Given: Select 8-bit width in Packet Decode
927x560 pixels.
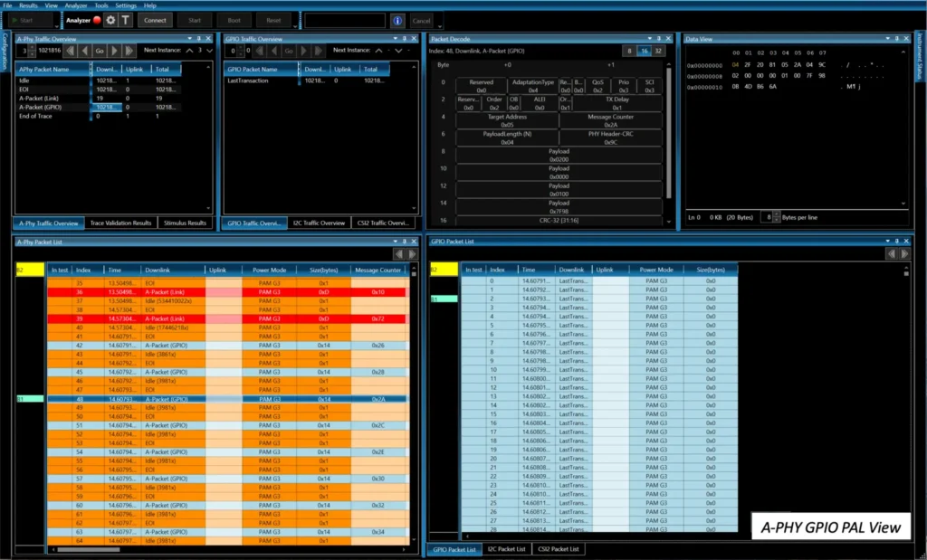Looking at the screenshot, I should click(630, 52).
